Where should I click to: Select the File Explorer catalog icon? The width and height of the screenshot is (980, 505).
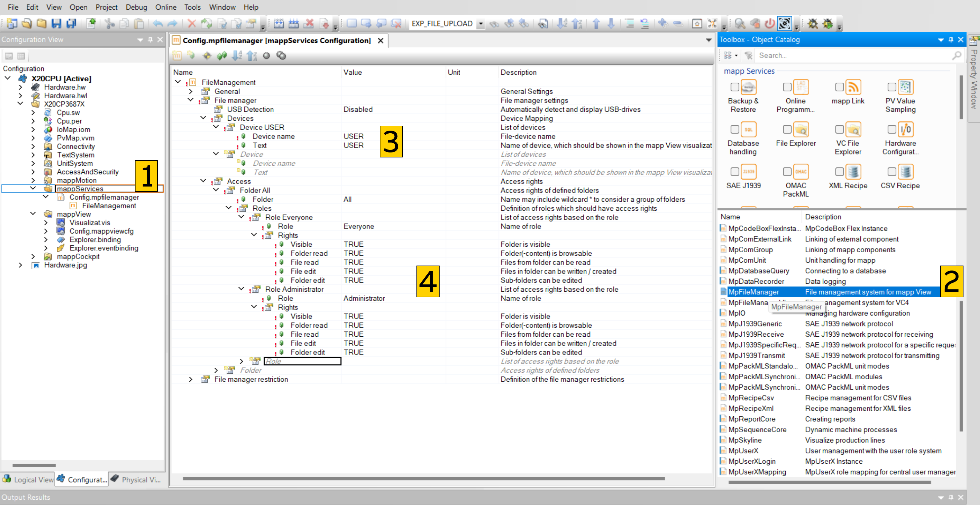[801, 129]
